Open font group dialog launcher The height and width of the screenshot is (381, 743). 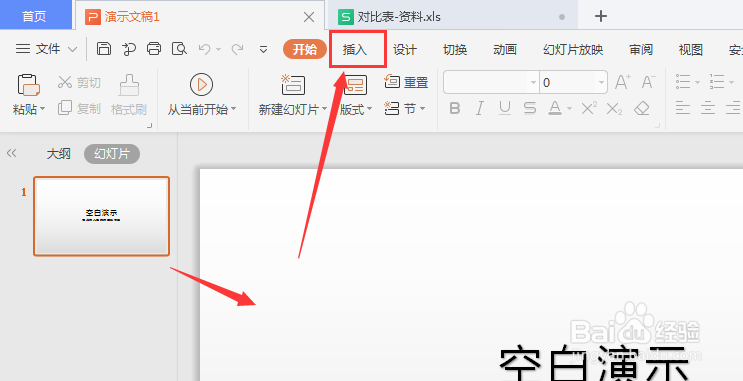(658, 126)
